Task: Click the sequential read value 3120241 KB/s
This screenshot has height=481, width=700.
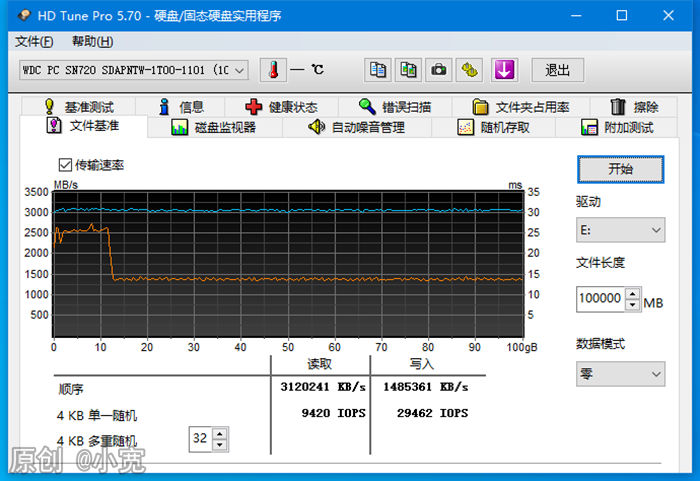Action: (323, 387)
